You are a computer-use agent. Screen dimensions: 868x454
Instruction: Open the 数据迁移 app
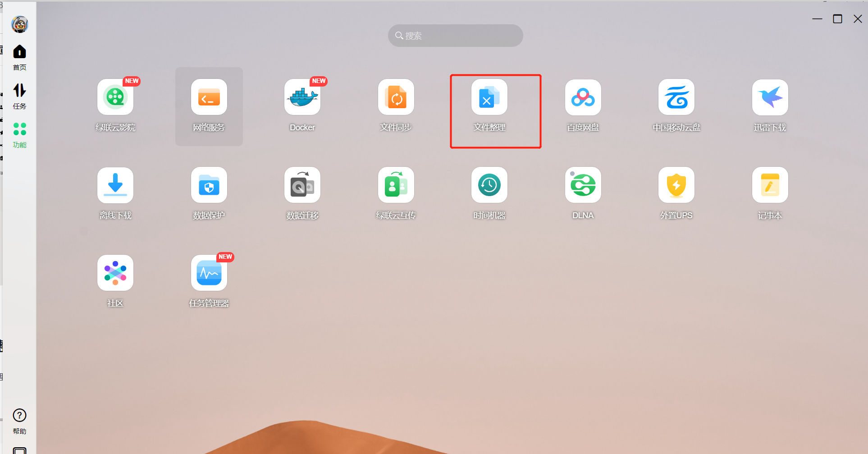click(302, 185)
